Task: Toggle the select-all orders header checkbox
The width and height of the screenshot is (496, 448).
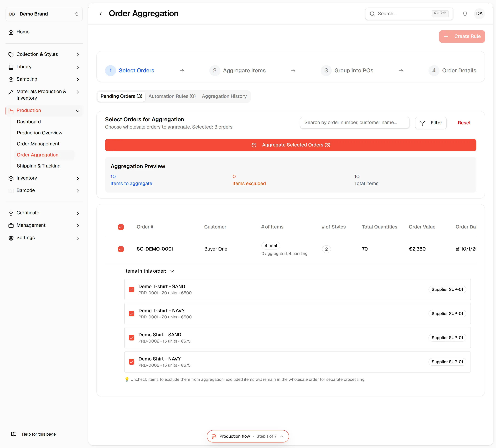Action: [x=121, y=227]
